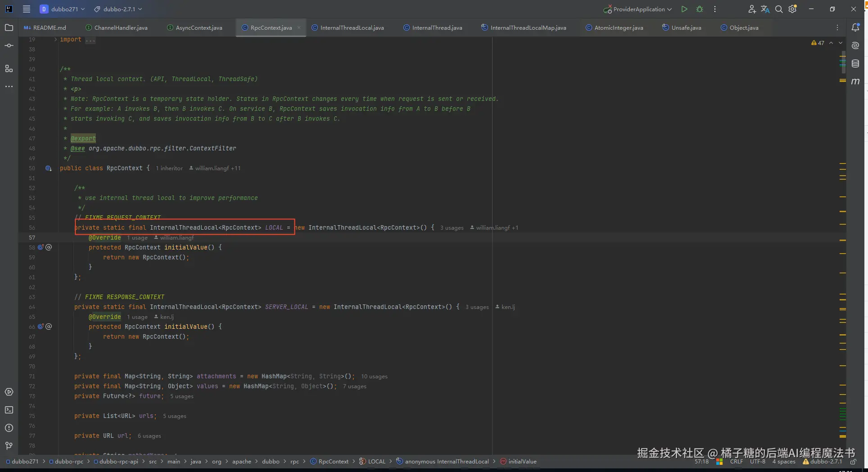Click the inheritor gutter icon on line 50
This screenshot has height=472, width=868.
48,168
